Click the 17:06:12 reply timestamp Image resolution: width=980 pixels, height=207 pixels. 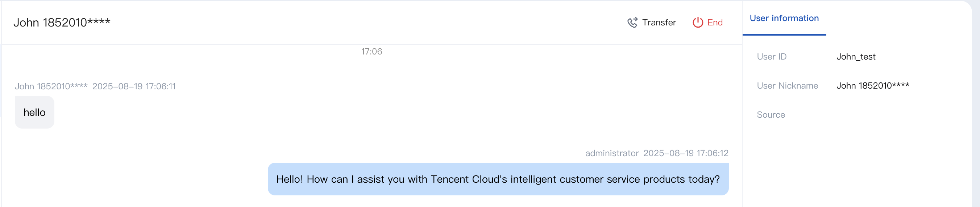pyautogui.click(x=686, y=153)
